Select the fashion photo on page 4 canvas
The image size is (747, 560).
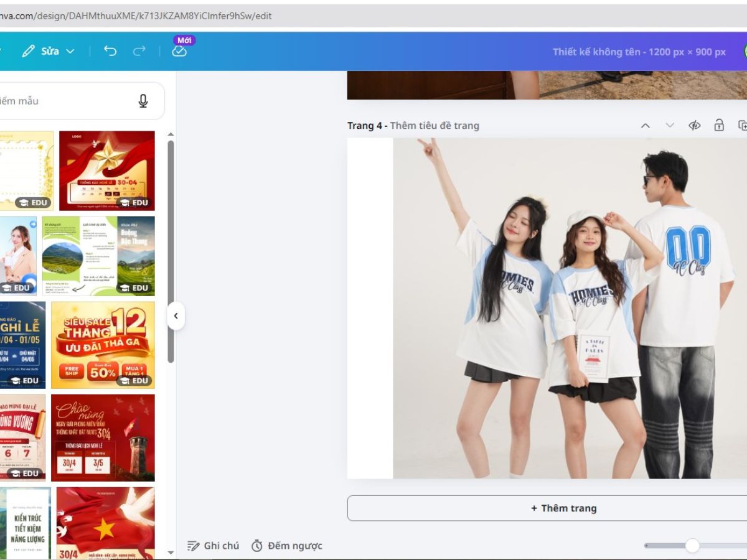[570, 308]
